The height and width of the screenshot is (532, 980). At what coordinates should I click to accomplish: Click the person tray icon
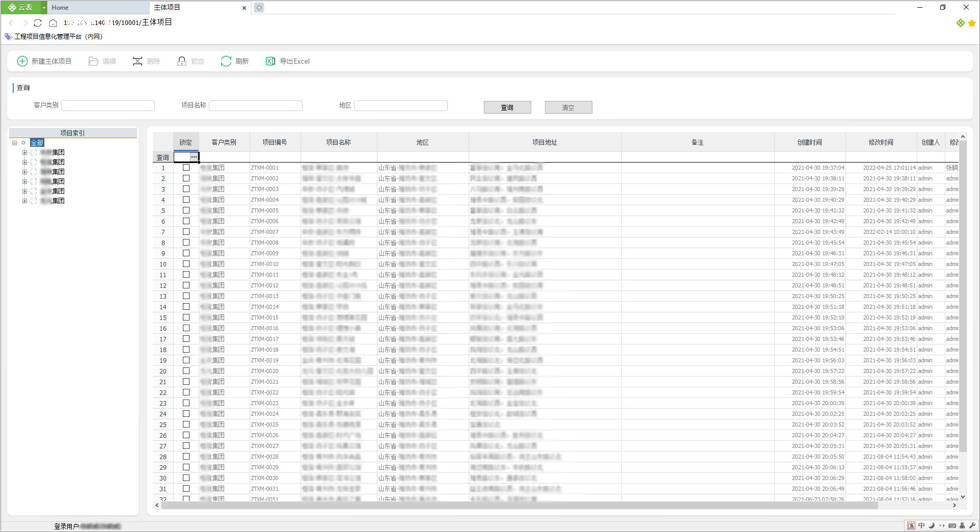click(962, 525)
